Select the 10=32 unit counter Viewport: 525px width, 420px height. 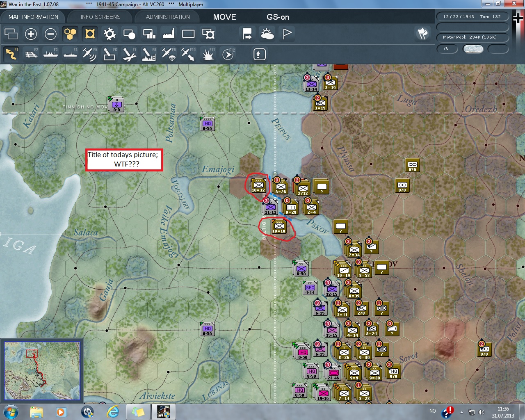[x=258, y=185]
